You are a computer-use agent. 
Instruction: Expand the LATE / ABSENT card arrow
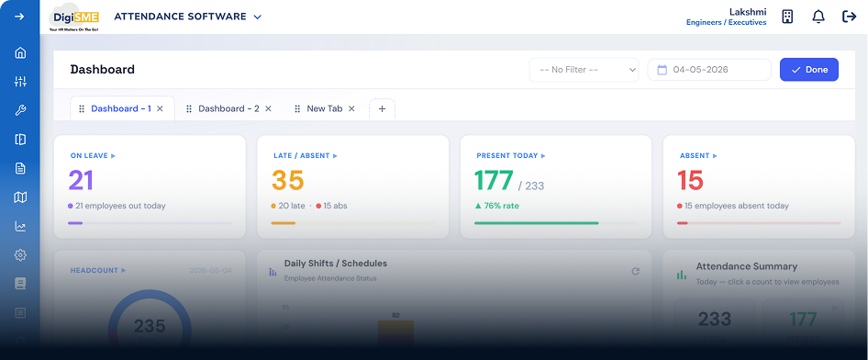coord(336,156)
